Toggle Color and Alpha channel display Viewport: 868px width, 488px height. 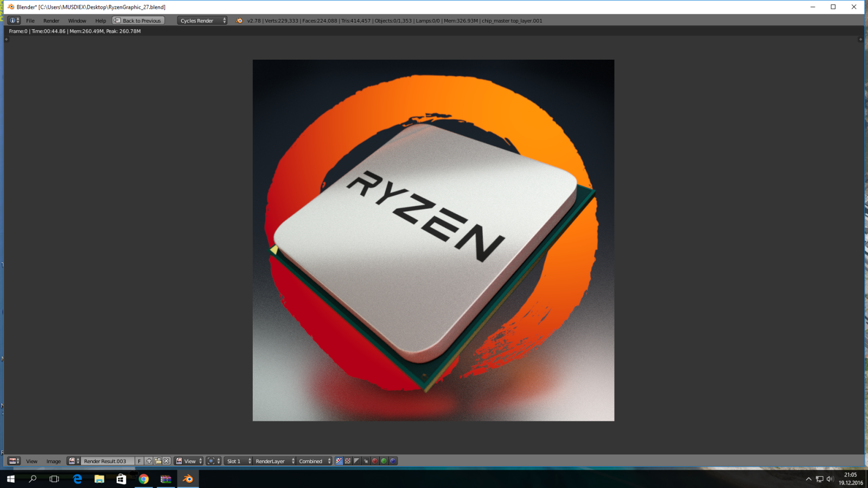coord(339,461)
